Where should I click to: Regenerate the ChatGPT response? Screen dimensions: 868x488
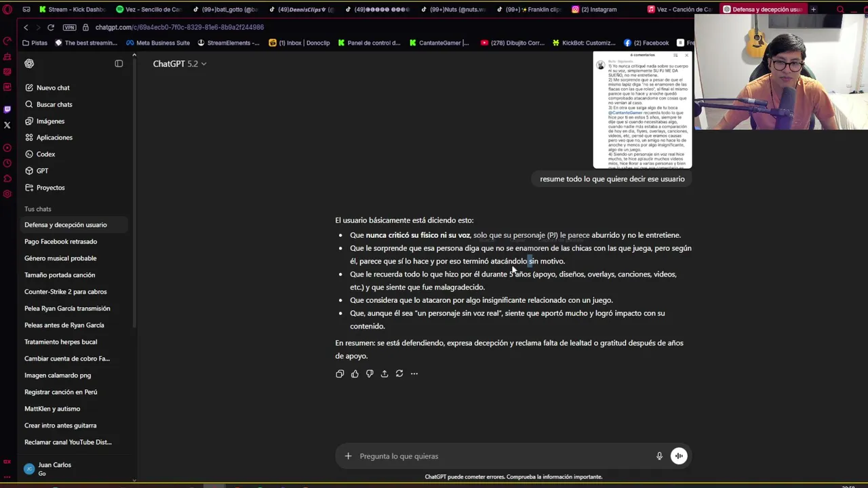pyautogui.click(x=399, y=373)
